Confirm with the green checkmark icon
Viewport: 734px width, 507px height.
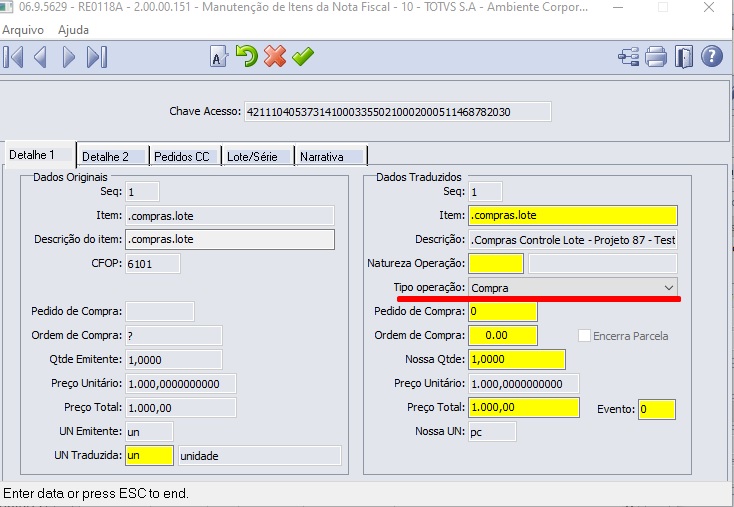click(303, 57)
